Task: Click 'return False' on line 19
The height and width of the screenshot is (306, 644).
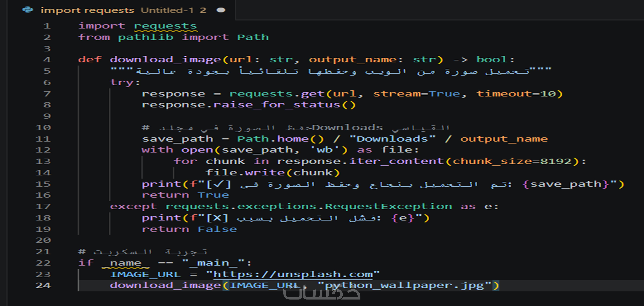Action: (189, 229)
